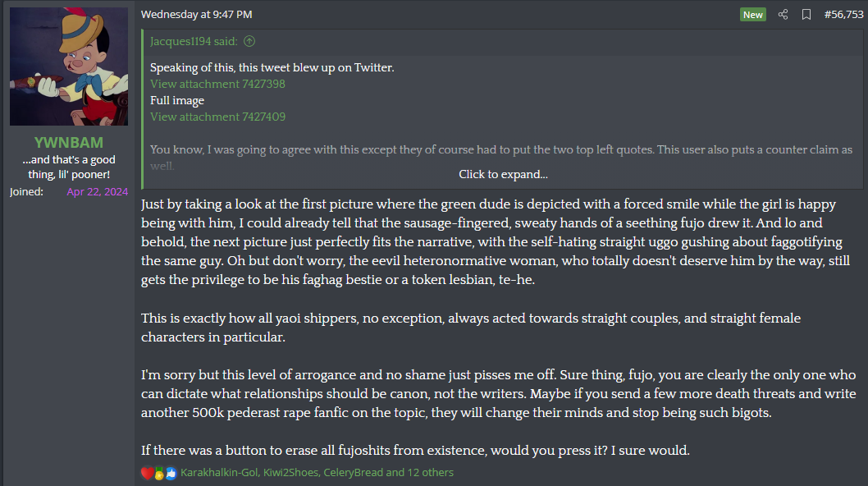Expand the quote via Click to expand

click(503, 174)
